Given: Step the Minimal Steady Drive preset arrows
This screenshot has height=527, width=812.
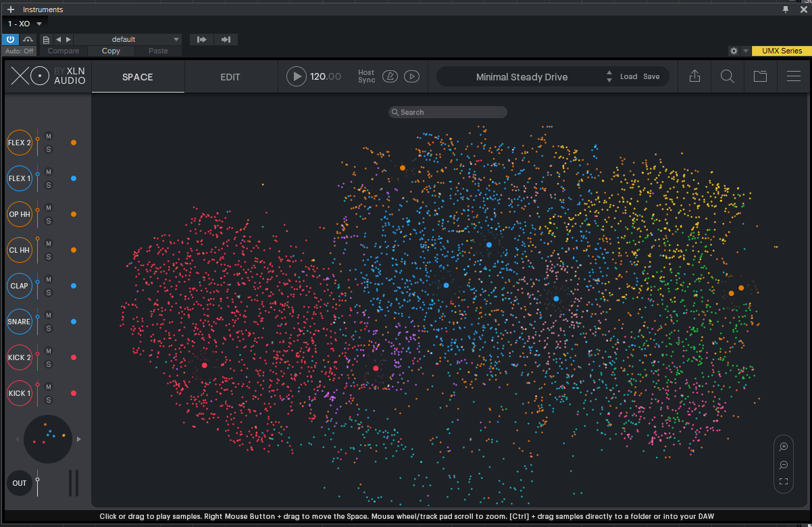Looking at the screenshot, I should (x=609, y=77).
